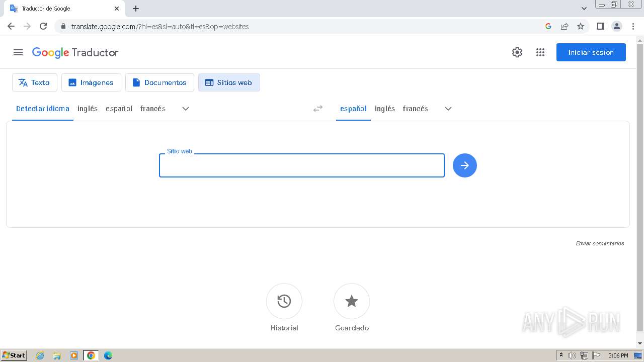Click the Iniciar sesión button
Image resolution: width=644 pixels, height=362 pixels.
[591, 52]
